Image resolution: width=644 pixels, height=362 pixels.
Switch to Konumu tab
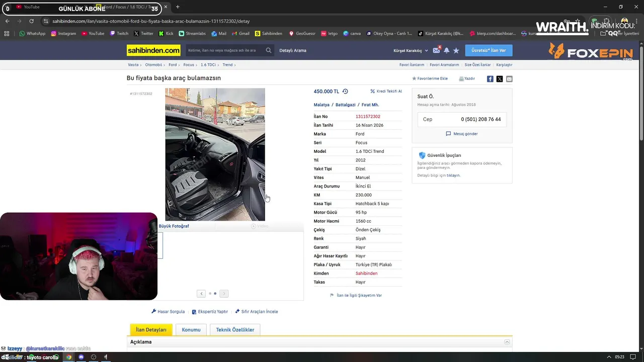tap(191, 330)
